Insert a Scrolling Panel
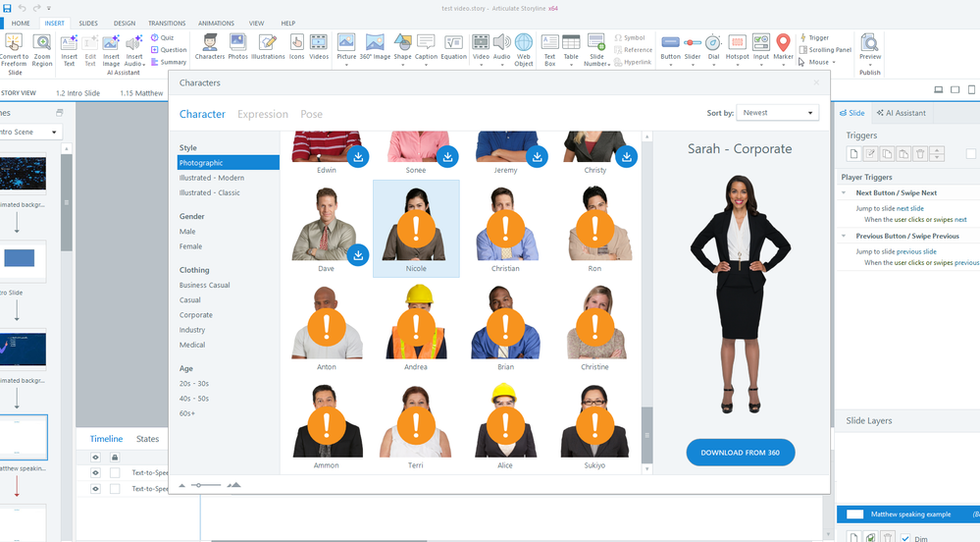Viewport: 980px width, 542px height. click(825, 49)
